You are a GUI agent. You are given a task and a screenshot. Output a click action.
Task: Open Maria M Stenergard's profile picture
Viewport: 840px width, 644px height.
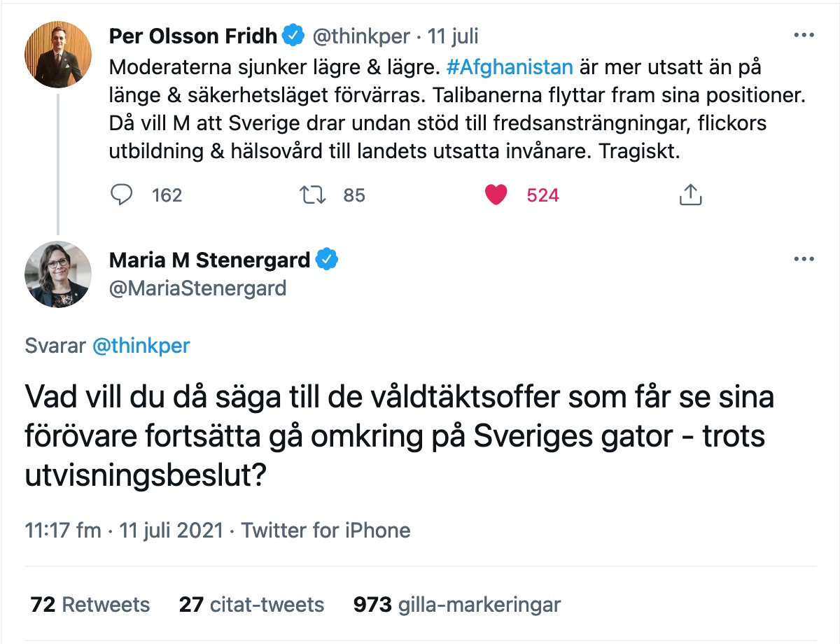(x=58, y=274)
